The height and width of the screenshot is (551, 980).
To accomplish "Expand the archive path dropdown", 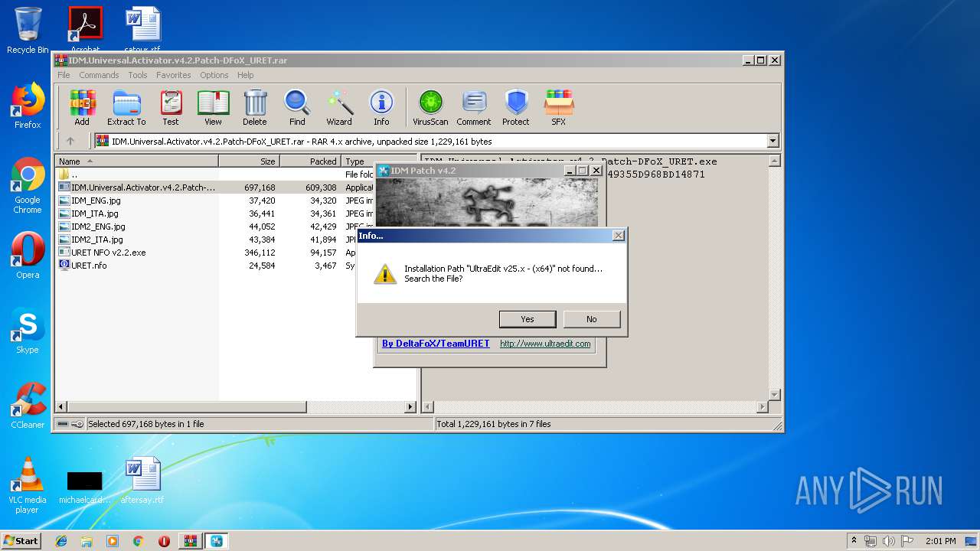I will pos(773,141).
